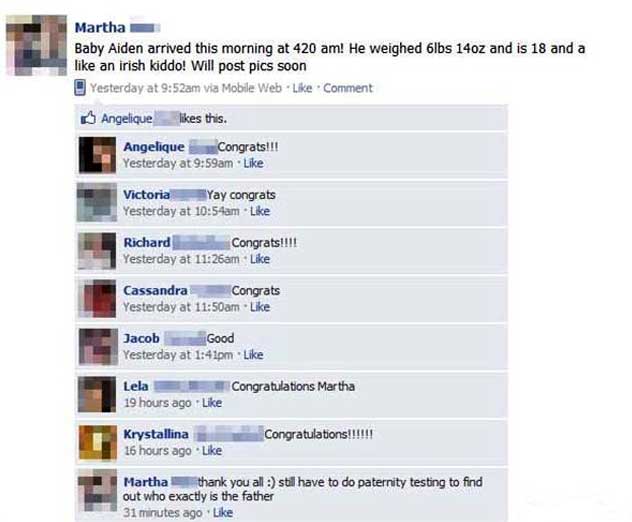Image resolution: width=632 pixels, height=522 pixels.
Task: Open Victoria's comment avatar
Action: [x=97, y=203]
